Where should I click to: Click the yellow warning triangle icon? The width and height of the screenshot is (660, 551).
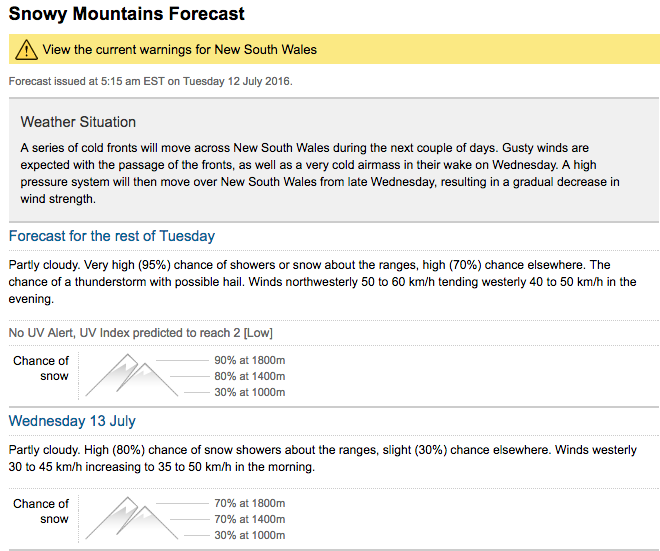(26, 50)
